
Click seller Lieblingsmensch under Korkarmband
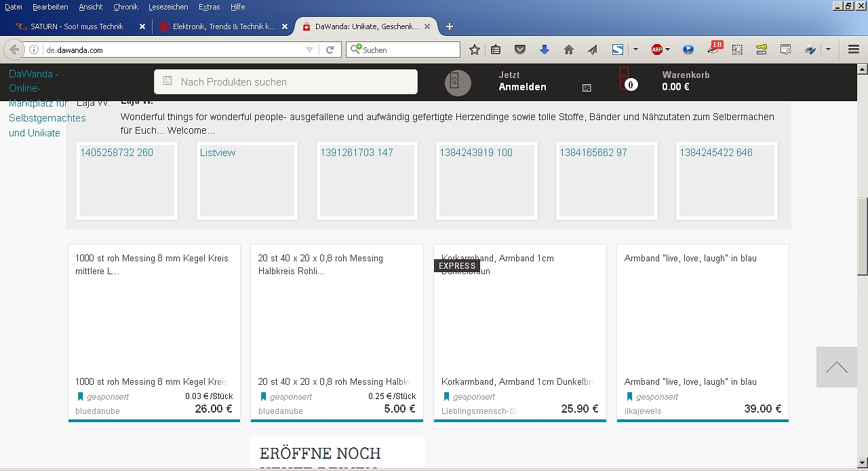click(479, 411)
